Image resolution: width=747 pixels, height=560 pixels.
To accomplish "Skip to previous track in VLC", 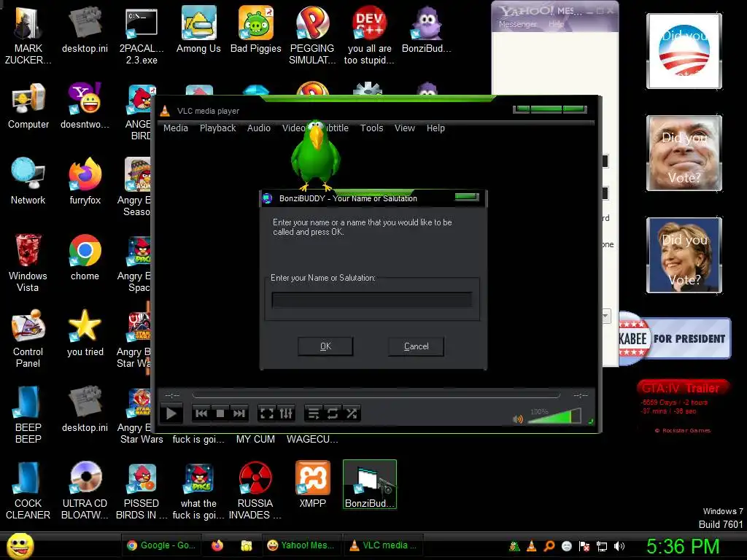I will pyautogui.click(x=201, y=413).
